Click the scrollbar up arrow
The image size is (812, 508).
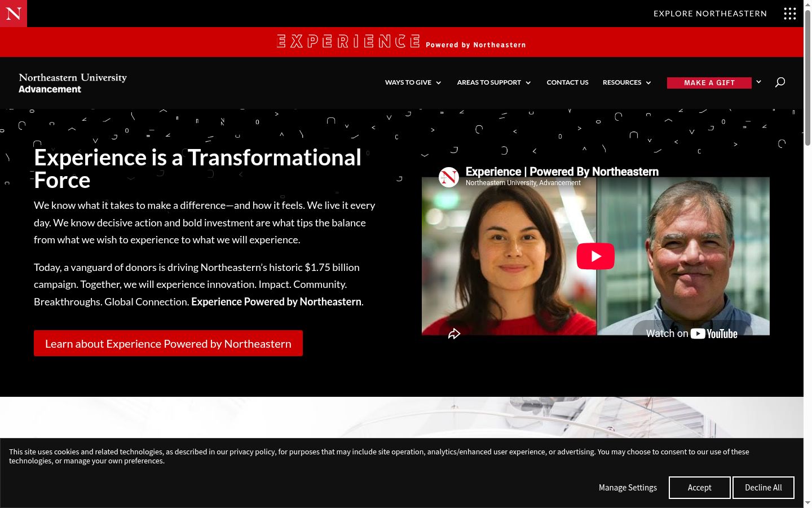tap(807, 4)
